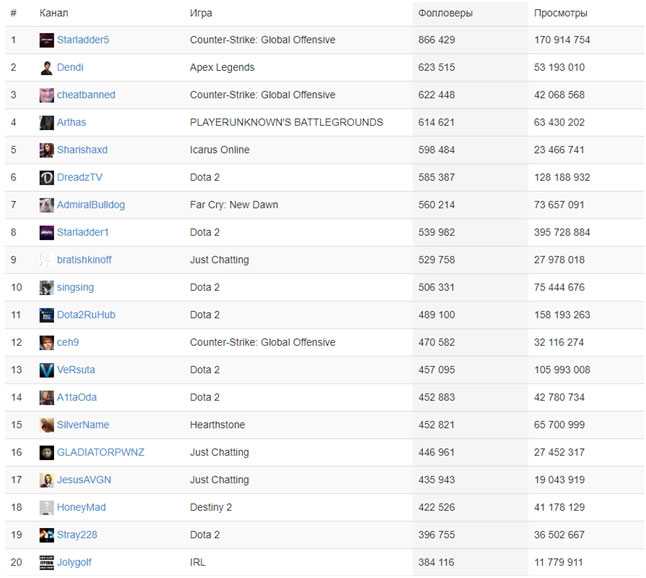This screenshot has height=578, width=646.
Task: Sort table by Просмотры column header
Action: click(x=560, y=14)
